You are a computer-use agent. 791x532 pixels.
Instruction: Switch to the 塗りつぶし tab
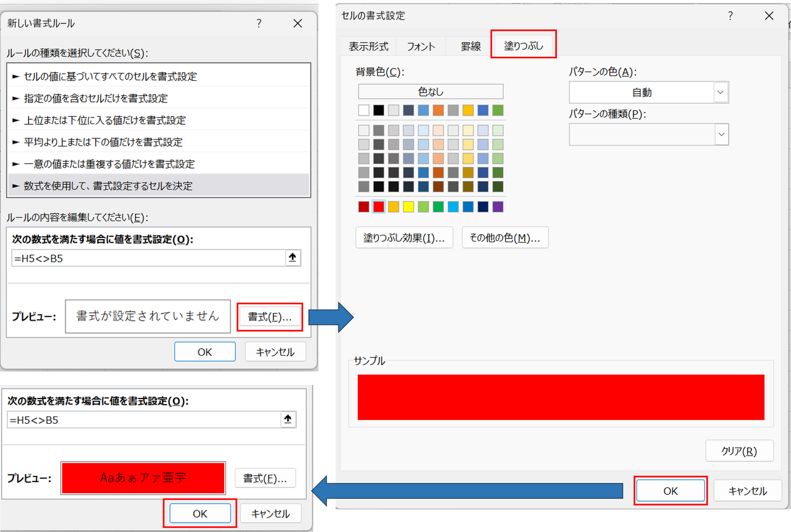(x=523, y=46)
